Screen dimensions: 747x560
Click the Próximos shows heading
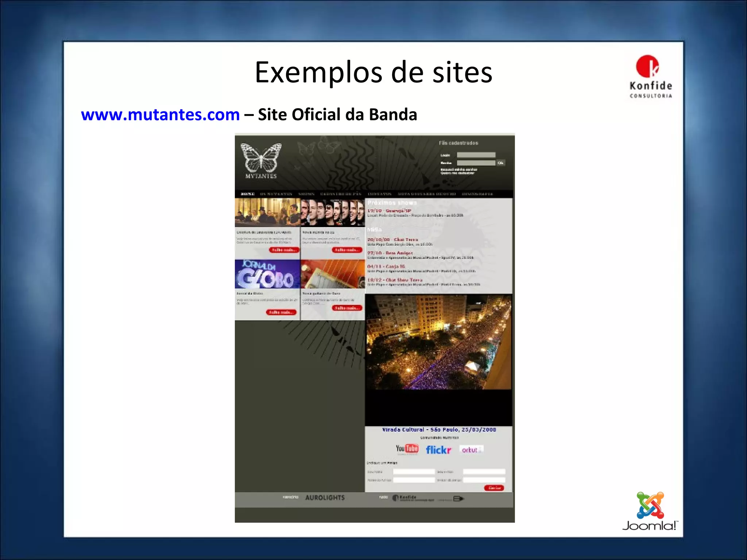point(392,203)
